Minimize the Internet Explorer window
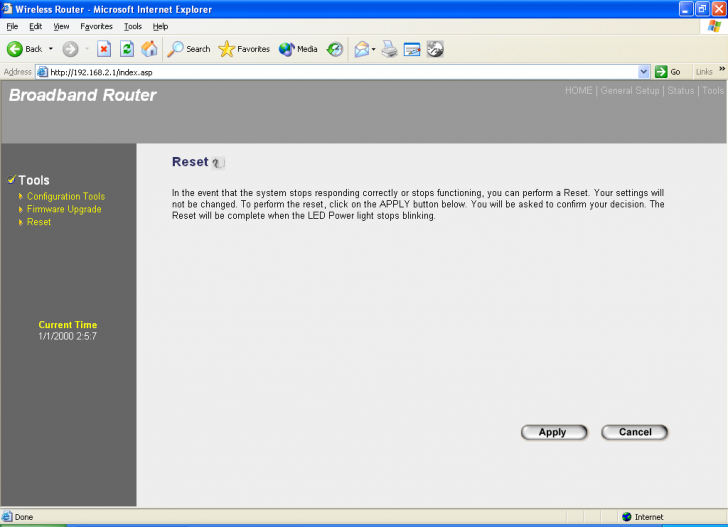 (686, 9)
